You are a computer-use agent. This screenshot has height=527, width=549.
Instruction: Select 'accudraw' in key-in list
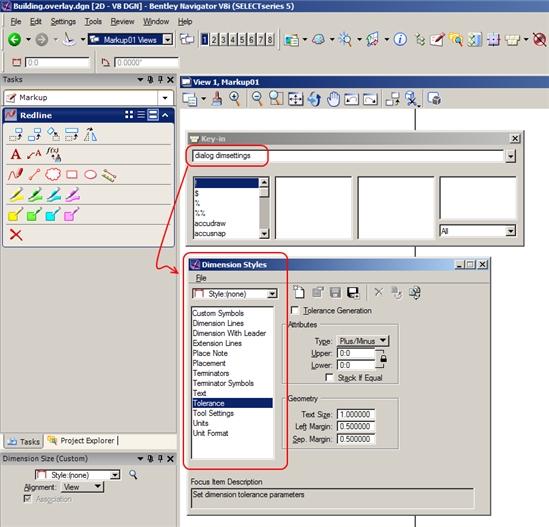click(x=210, y=223)
